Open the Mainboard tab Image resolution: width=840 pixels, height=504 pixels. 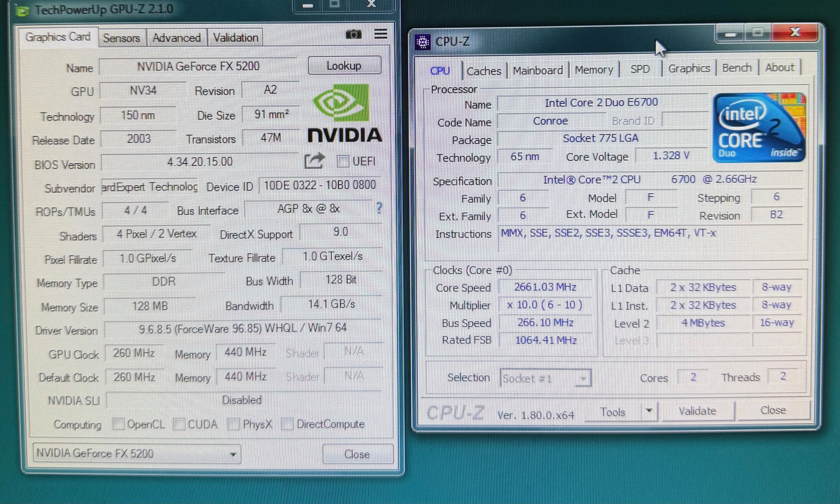538,70
